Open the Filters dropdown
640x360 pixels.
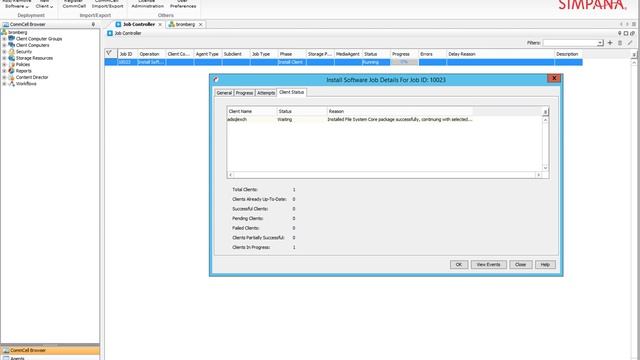[600, 43]
